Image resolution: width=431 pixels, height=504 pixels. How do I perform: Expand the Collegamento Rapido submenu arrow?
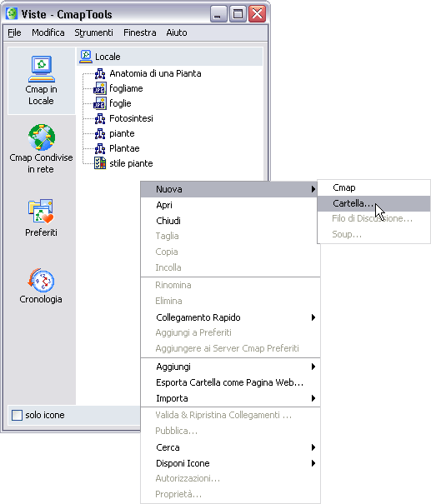(x=313, y=317)
